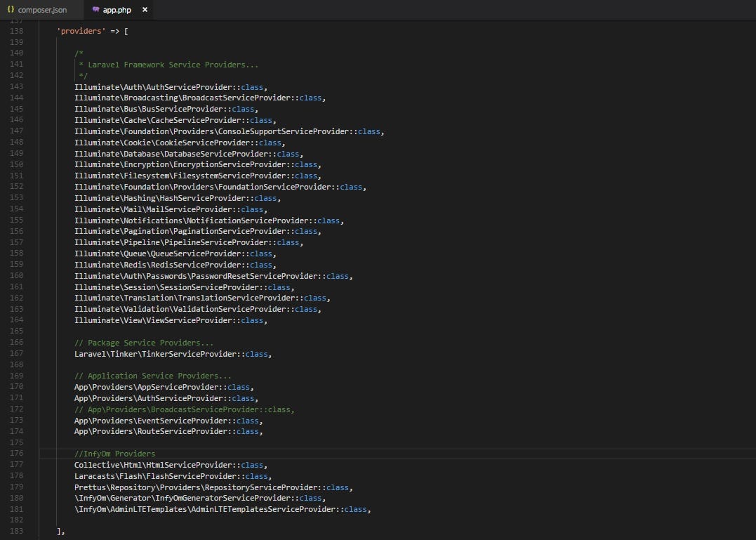Click the App\Providers\EventServiceProvider line
This screenshot has width=756, height=540.
[168, 421]
